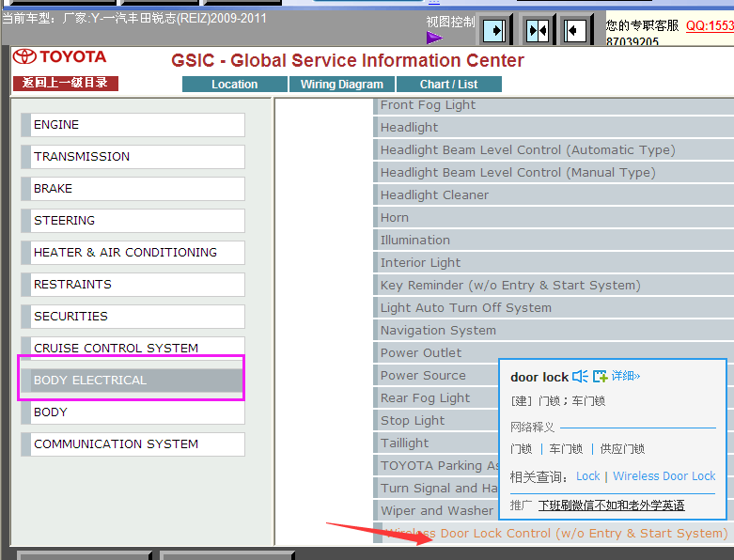Select SECURITIES category

(133, 317)
